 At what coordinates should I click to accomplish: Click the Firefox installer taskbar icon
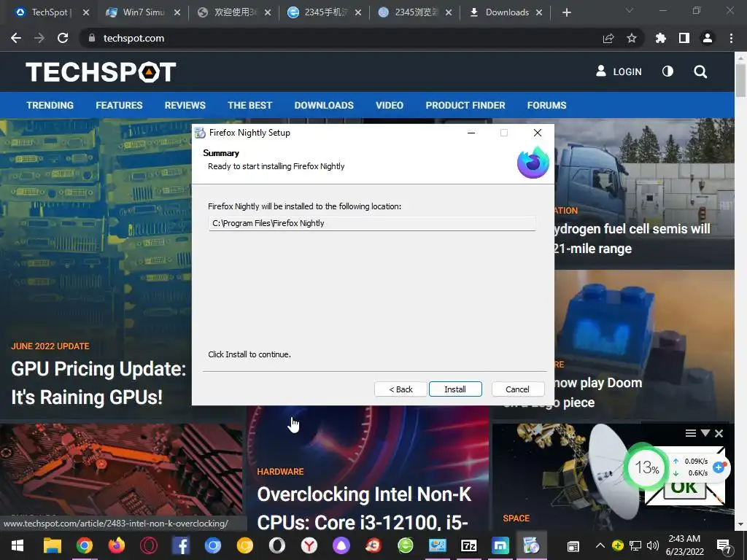coord(532,545)
